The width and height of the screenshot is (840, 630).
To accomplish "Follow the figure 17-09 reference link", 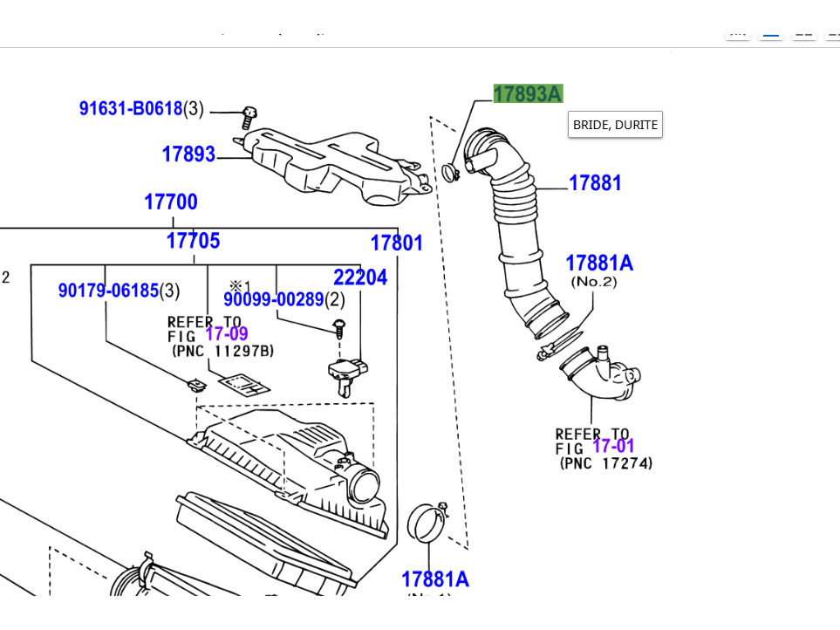I will point(227,334).
